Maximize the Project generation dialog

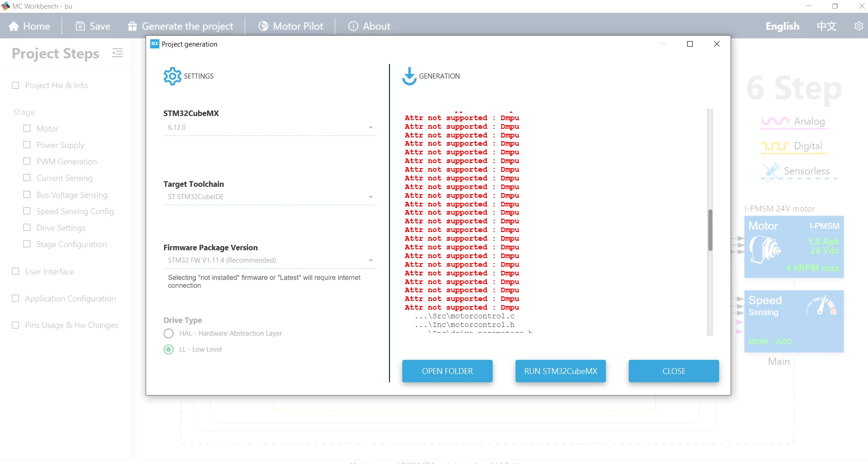pos(690,44)
